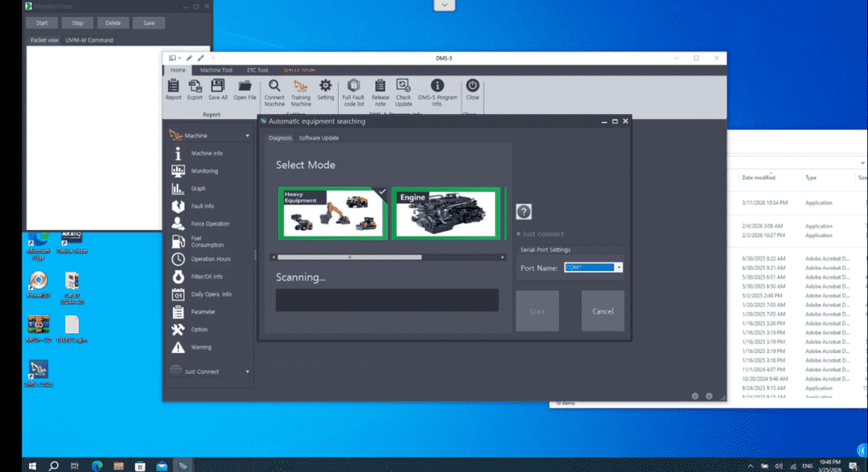Click the mode selection horizontal scrollbar
This screenshot has width=868, height=472.
pos(349,257)
